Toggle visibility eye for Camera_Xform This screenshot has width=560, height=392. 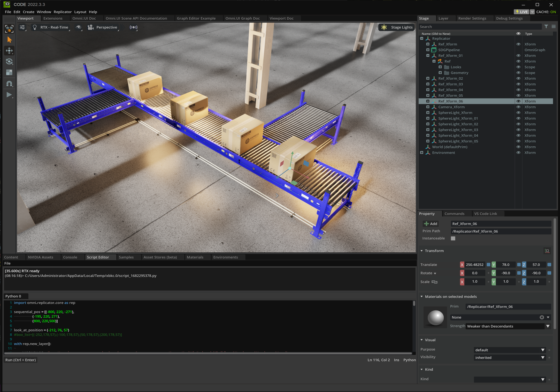click(x=518, y=107)
